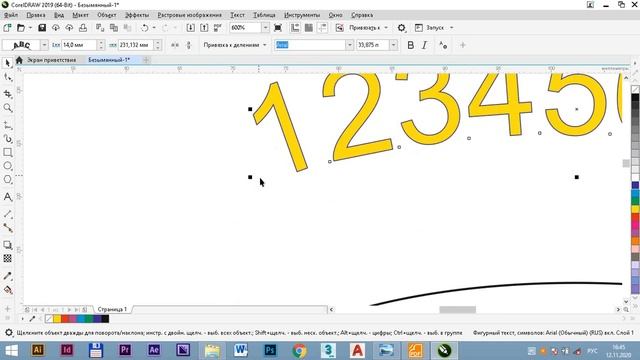Select the Shape edit tool
Viewport: 640px width, 360px height.
pyautogui.click(x=7, y=77)
